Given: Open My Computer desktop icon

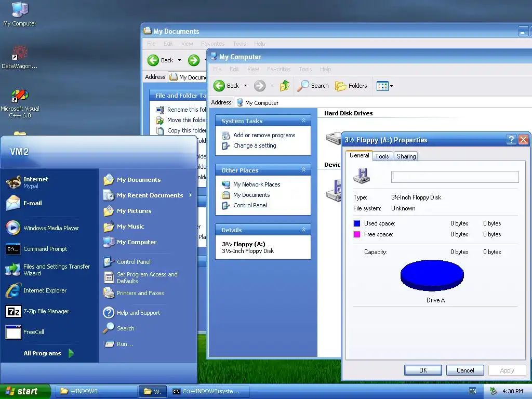Looking at the screenshot, I should tap(20, 14).
